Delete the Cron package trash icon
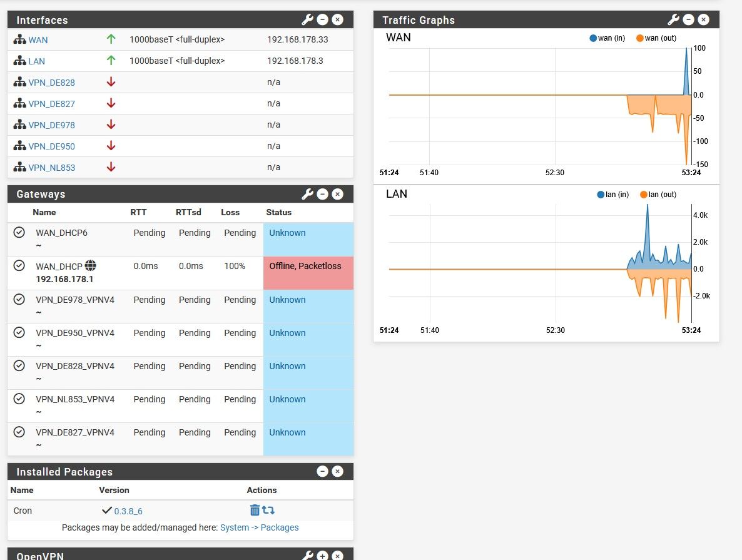This screenshot has width=742, height=560. click(255, 511)
